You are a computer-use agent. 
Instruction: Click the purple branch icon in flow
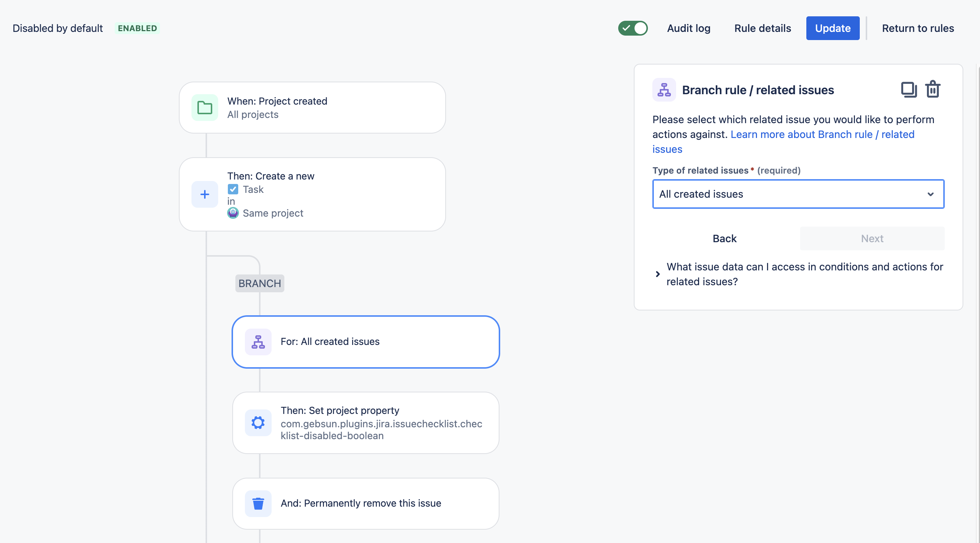point(258,342)
